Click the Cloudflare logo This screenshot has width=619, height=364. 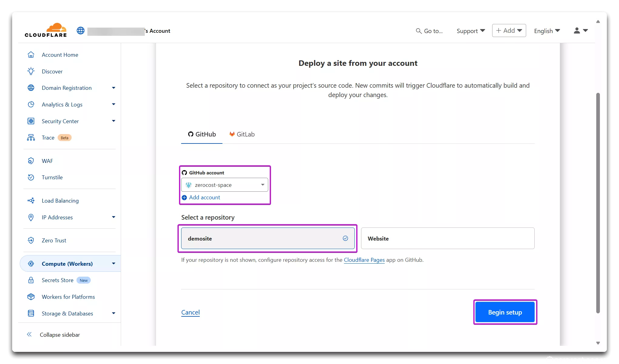pos(46,30)
